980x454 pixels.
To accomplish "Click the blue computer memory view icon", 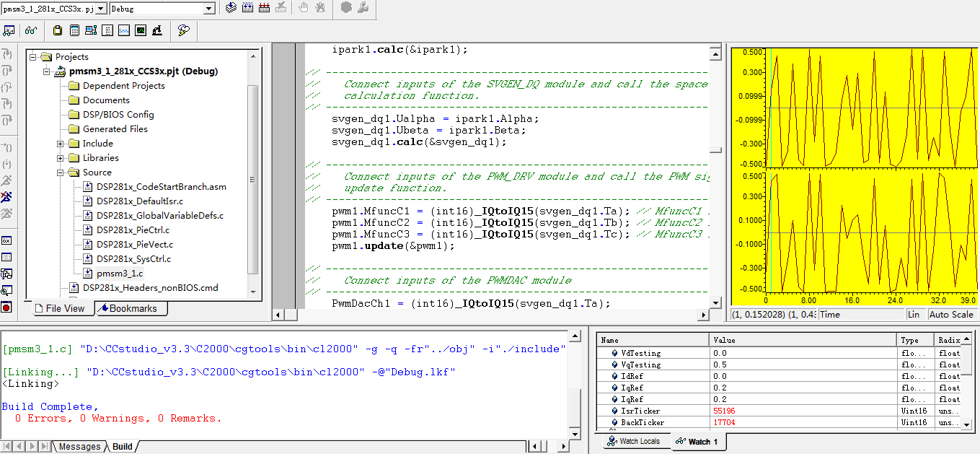I will point(91,30).
